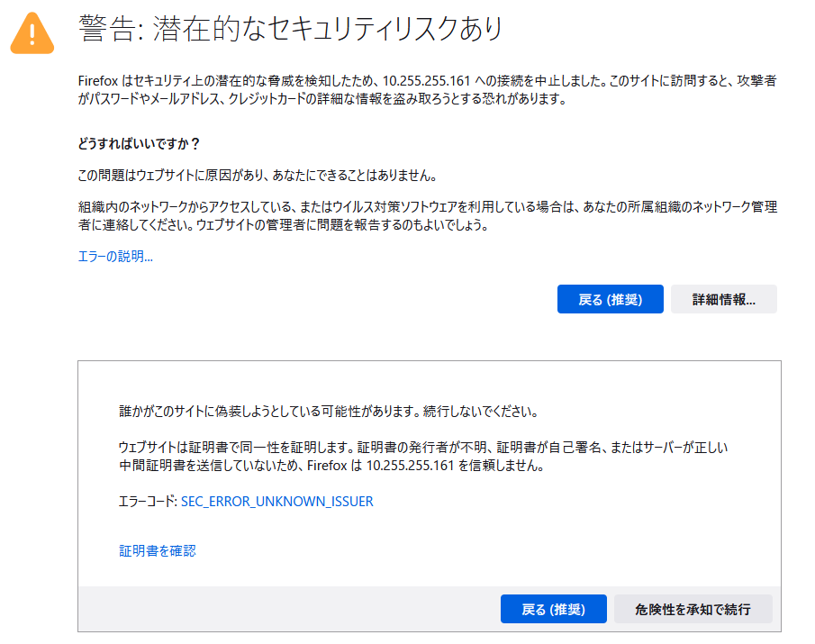815x644 pixels.
Task: Click the upper 戻る (推奨) button
Action: (x=611, y=299)
